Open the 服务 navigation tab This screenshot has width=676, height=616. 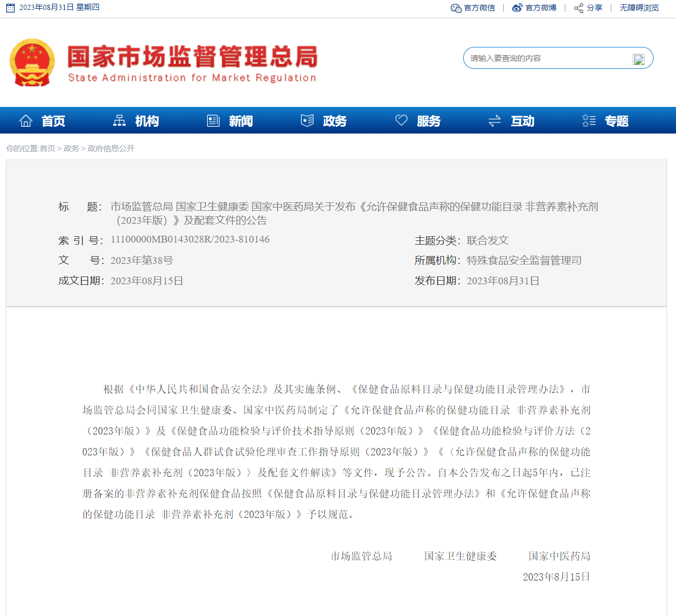tap(429, 121)
